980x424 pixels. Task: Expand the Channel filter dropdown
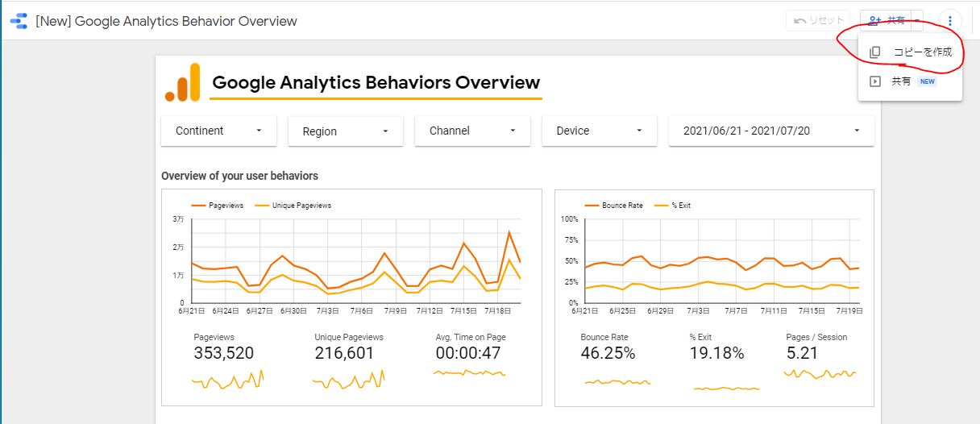(472, 131)
